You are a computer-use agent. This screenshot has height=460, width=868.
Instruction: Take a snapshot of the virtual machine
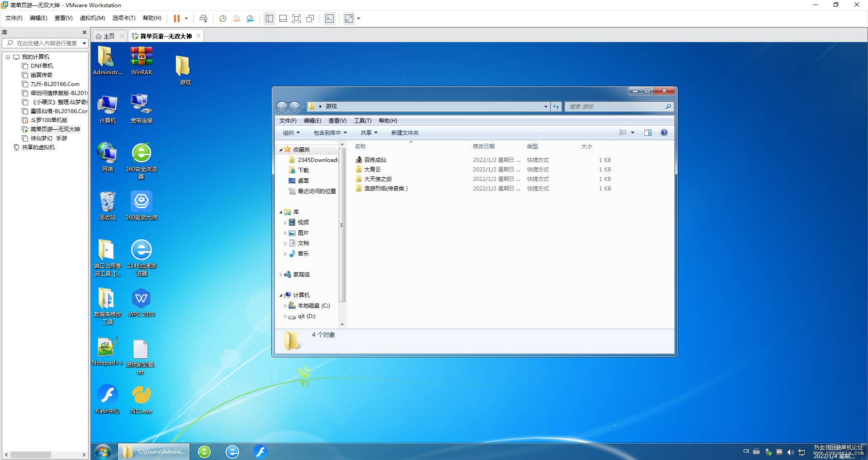(223, 19)
